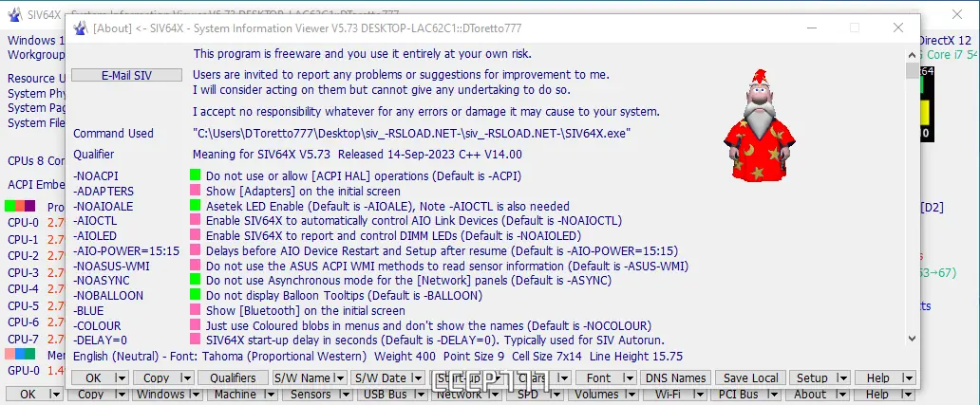Select the -DELAY=0 qualifier text
This screenshot has width=980, height=405.
(100, 341)
